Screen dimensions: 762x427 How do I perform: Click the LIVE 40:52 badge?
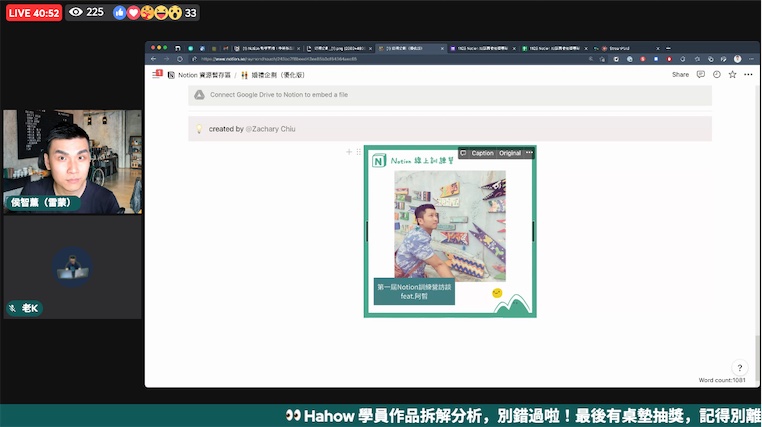34,13
